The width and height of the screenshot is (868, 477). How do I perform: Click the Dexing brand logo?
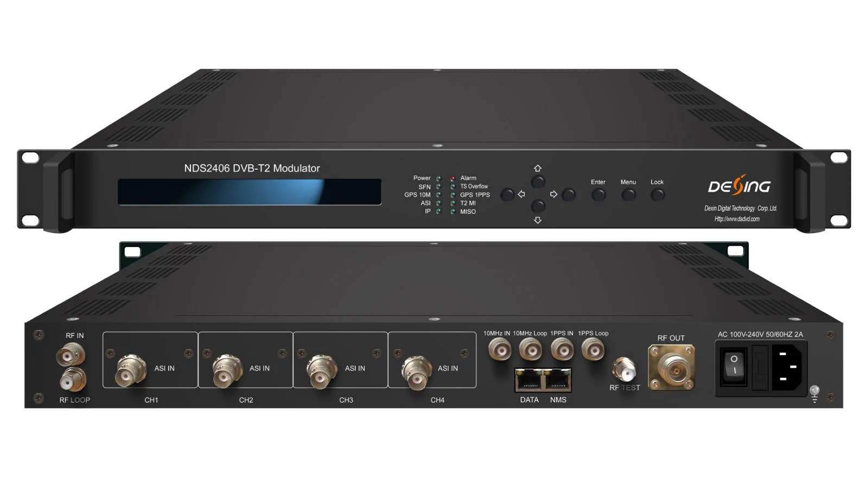pyautogui.click(x=739, y=185)
